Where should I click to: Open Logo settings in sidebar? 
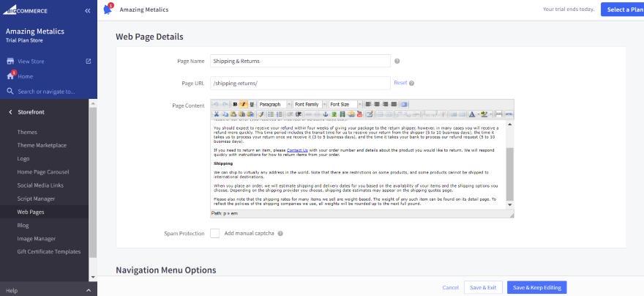(23, 159)
